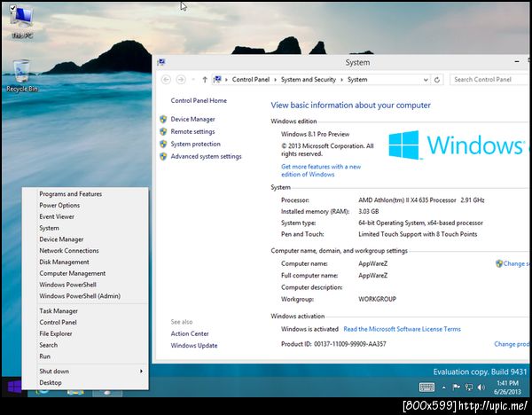Click the Search Control Panel field

pyautogui.click(x=490, y=80)
